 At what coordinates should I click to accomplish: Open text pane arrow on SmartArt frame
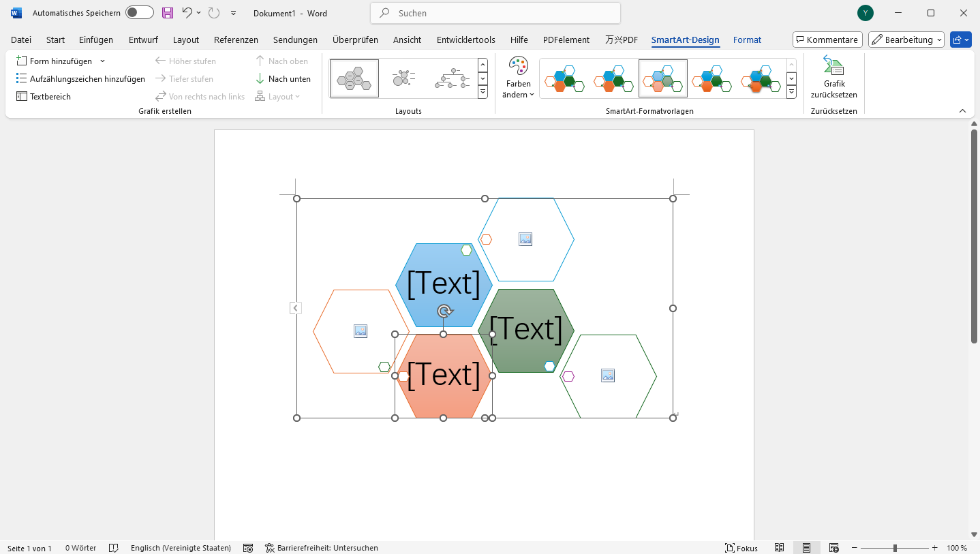coord(295,308)
